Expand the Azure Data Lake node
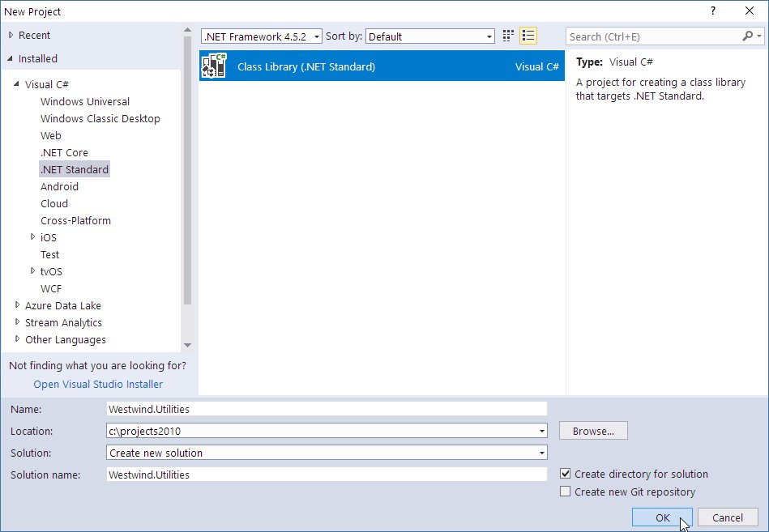769x532 pixels. (17, 305)
